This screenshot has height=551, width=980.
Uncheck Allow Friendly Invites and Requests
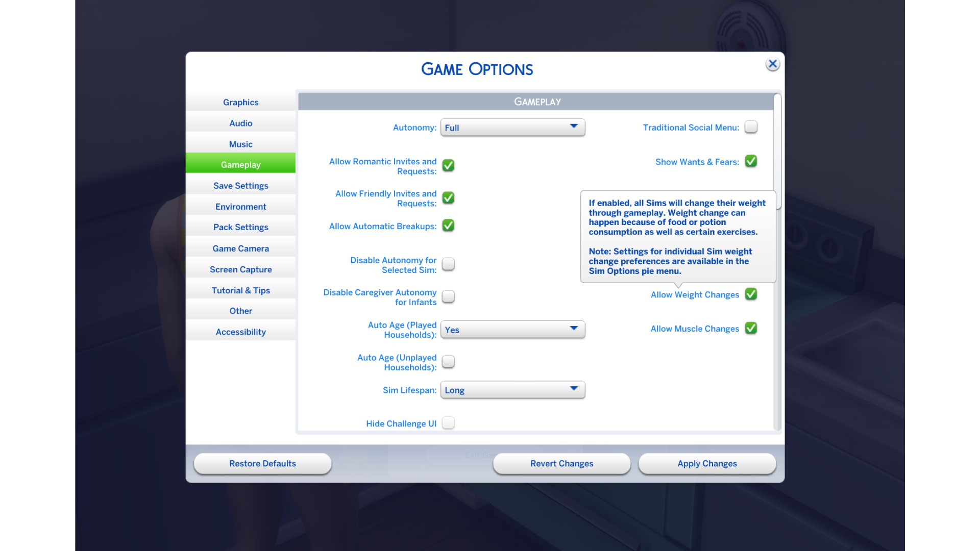click(x=448, y=198)
